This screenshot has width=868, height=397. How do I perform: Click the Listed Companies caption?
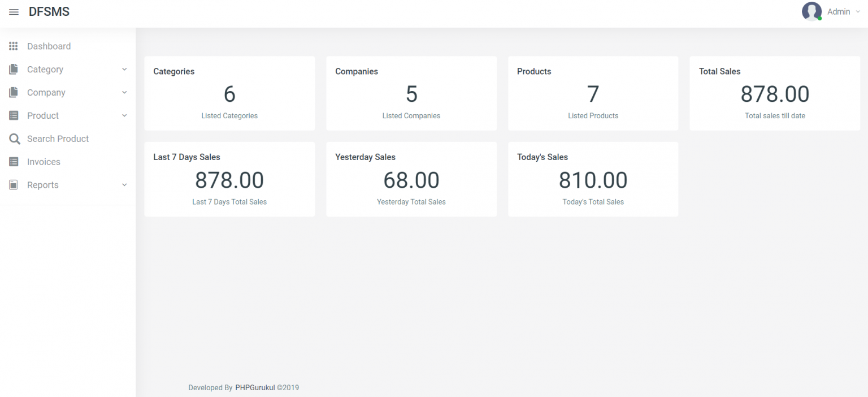pos(411,116)
